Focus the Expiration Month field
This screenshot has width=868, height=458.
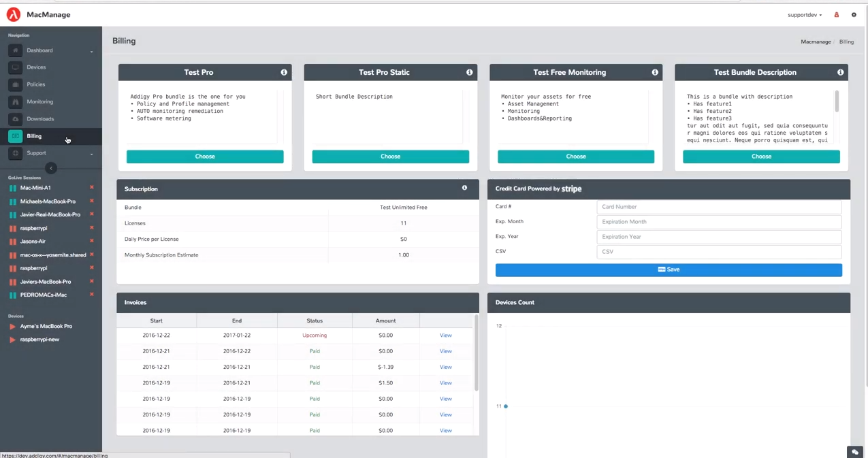[719, 222]
